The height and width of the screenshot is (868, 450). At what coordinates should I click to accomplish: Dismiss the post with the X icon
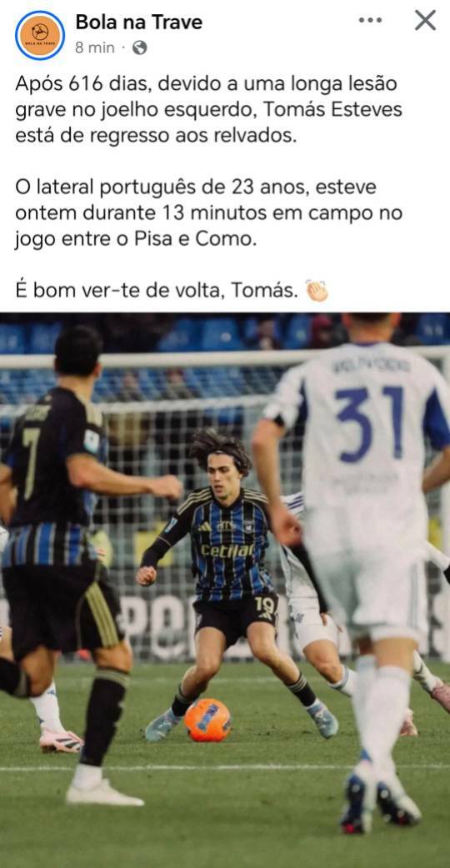[425, 21]
